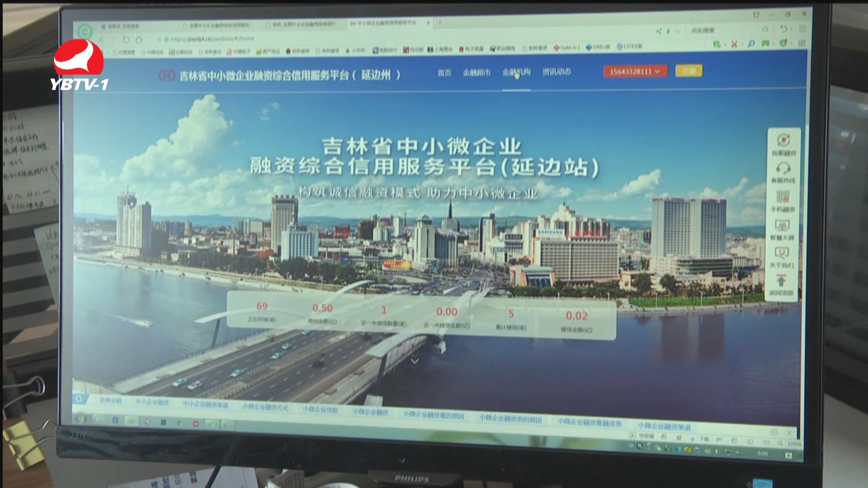
Task: Click the green shield extension icon
Action: point(783,43)
